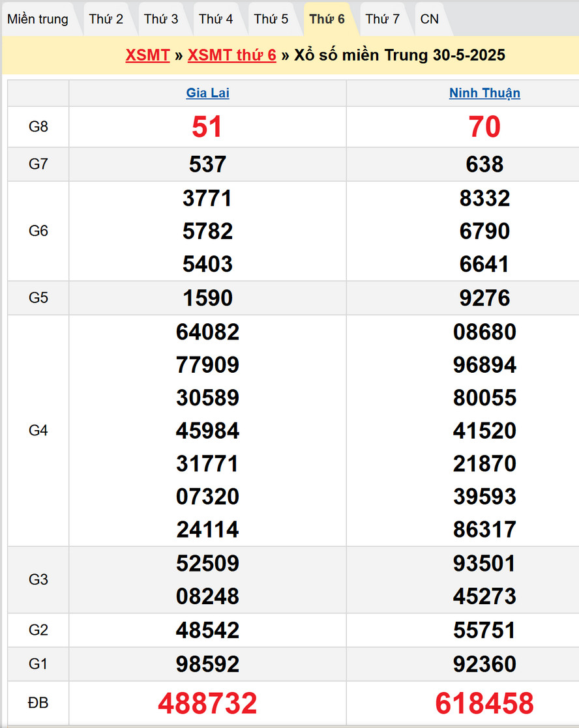Click Ninh Thuận's G8 result 70

[484, 127]
